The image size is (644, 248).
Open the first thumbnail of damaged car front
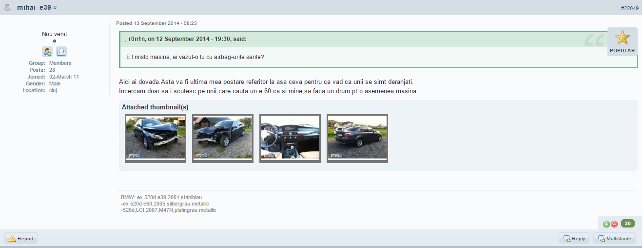(156, 138)
